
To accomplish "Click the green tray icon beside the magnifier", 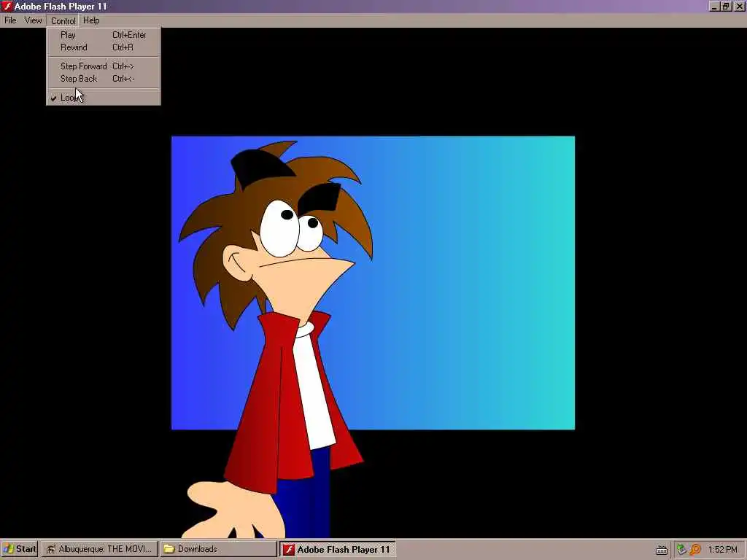I will point(681,550).
